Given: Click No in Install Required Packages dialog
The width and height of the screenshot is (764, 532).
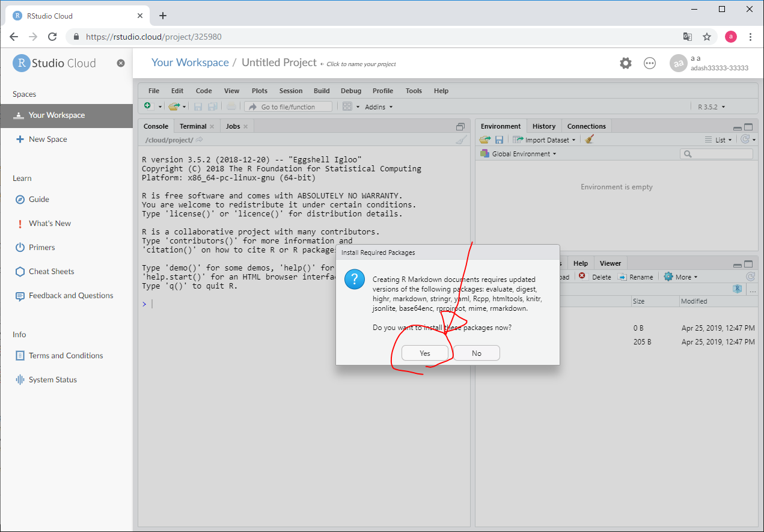Looking at the screenshot, I should click(x=476, y=353).
